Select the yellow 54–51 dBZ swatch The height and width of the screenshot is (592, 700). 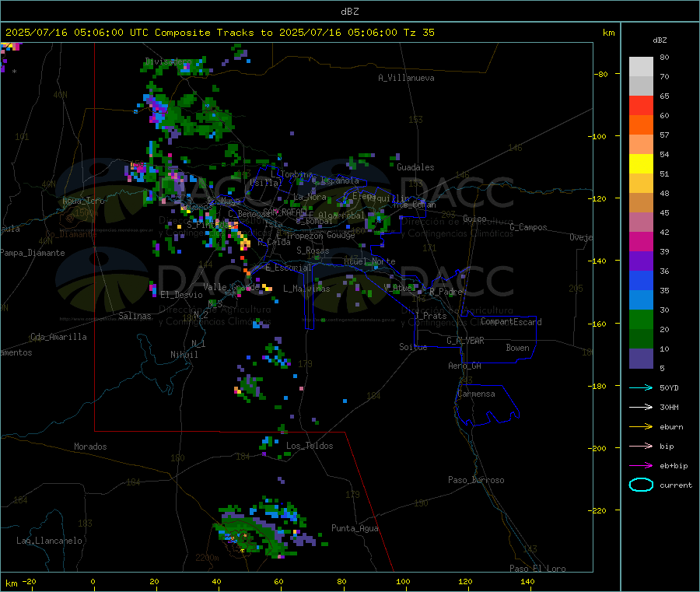641,164
